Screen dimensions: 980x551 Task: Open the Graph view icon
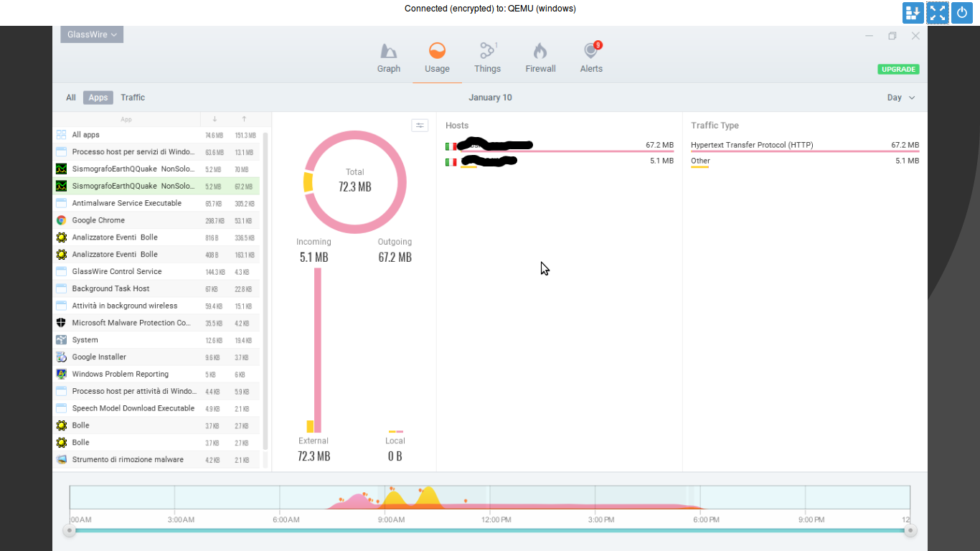coord(388,51)
